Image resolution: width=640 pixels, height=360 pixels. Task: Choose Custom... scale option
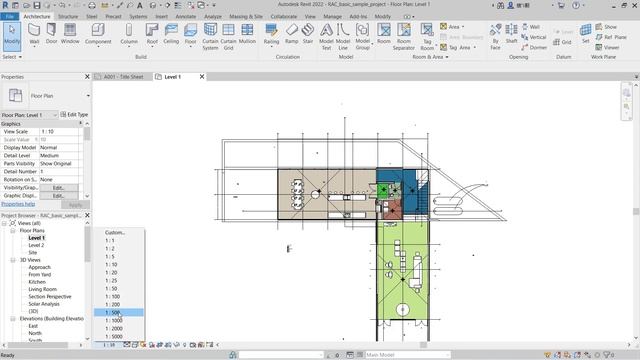(x=119, y=233)
